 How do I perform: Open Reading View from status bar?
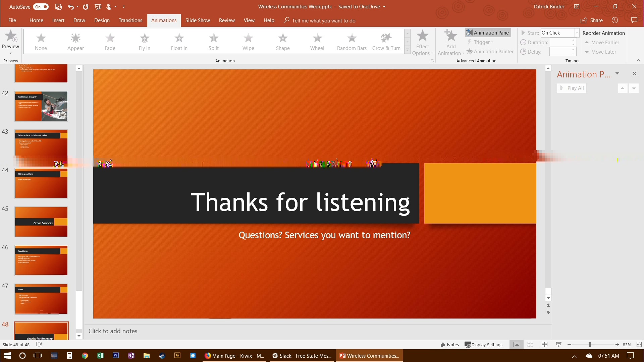point(544,345)
